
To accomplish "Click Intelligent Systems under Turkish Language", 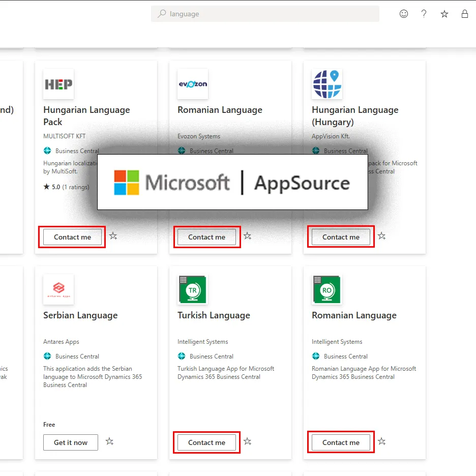I will (x=202, y=342).
